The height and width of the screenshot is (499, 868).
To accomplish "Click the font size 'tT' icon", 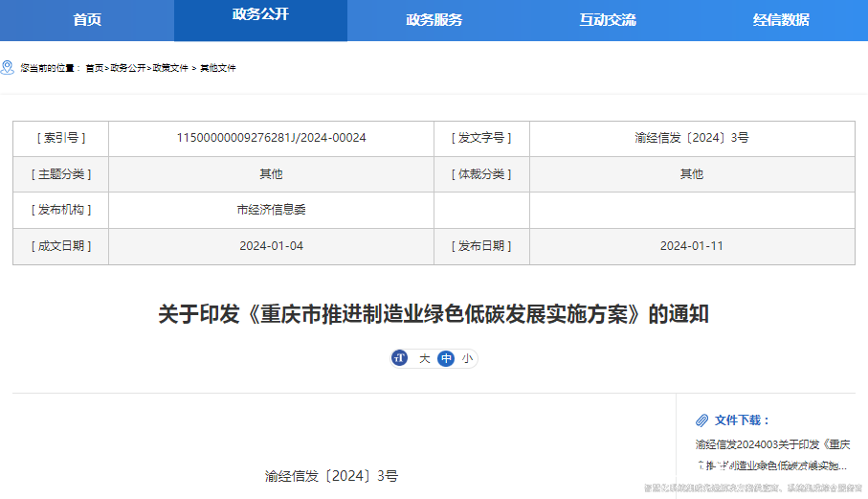I will (400, 358).
